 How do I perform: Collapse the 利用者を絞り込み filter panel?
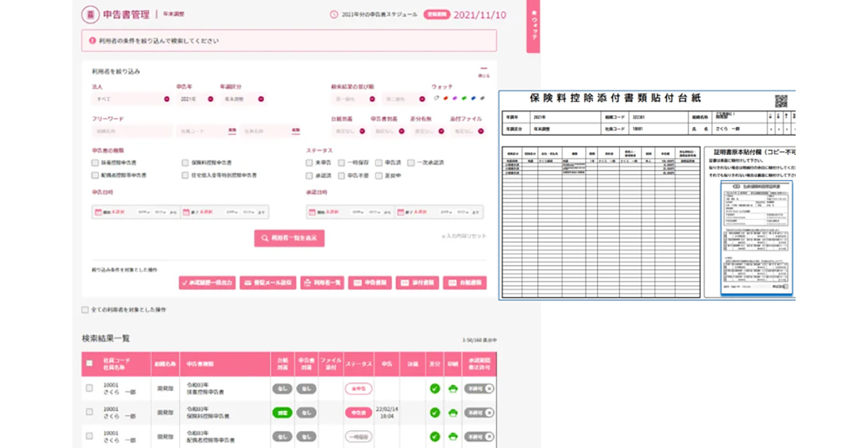pyautogui.click(x=483, y=73)
